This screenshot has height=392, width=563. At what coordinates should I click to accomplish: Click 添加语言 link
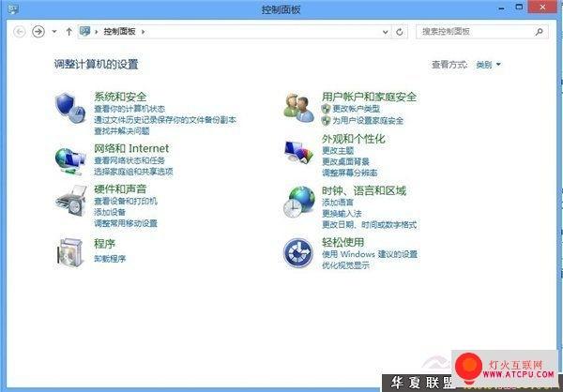338,203
